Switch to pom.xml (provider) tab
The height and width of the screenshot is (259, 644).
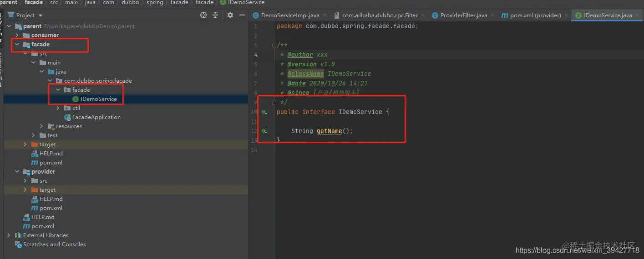coord(536,15)
